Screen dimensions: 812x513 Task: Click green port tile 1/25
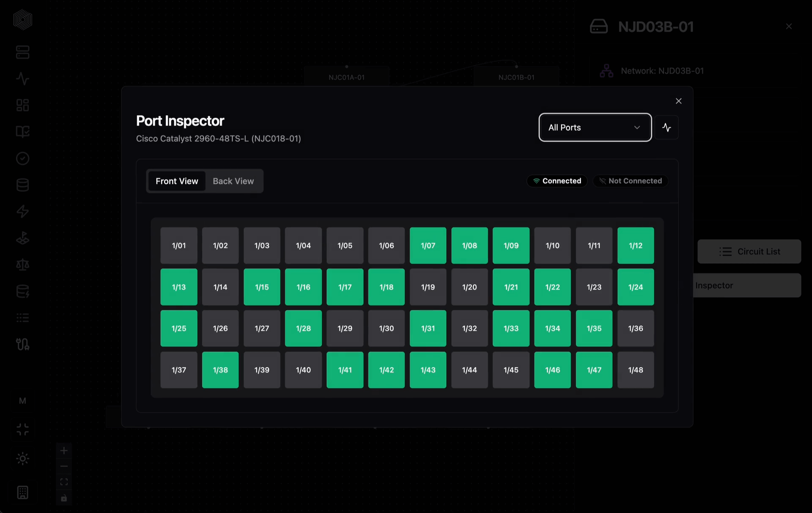tap(178, 328)
